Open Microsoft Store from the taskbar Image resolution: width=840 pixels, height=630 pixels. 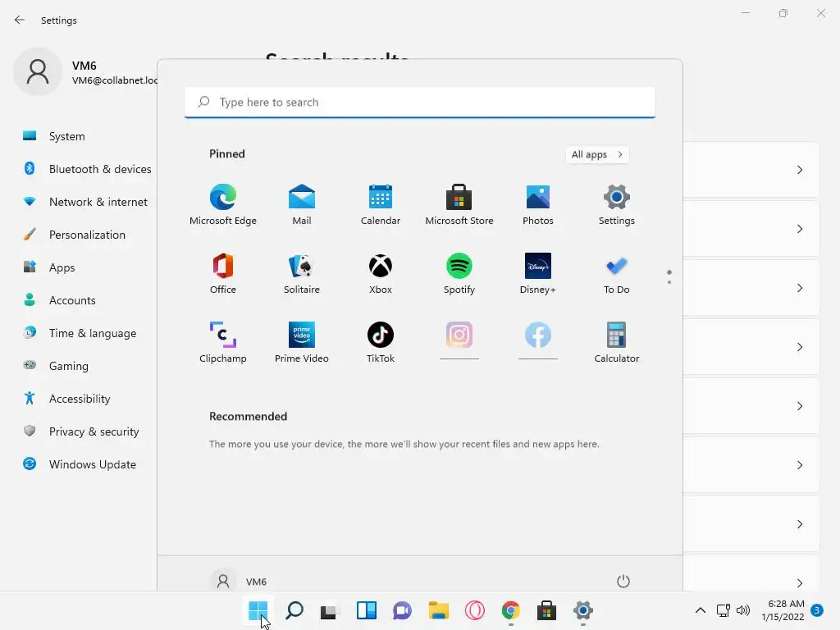click(546, 610)
